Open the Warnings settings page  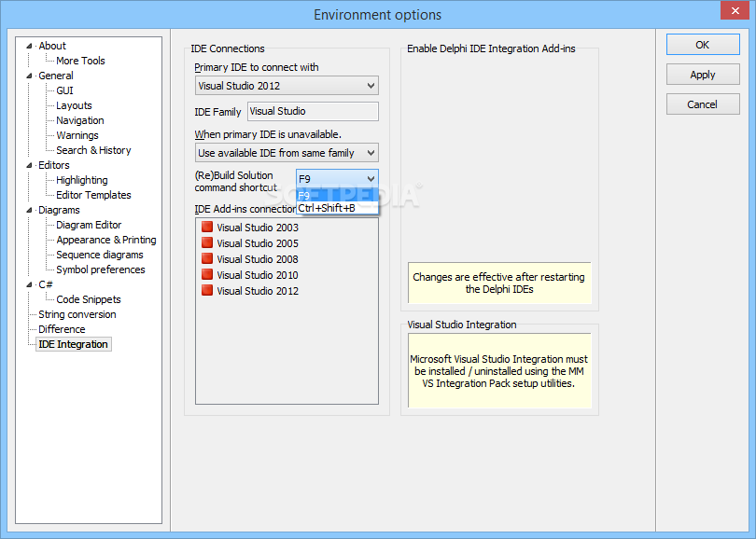pyautogui.click(x=77, y=135)
